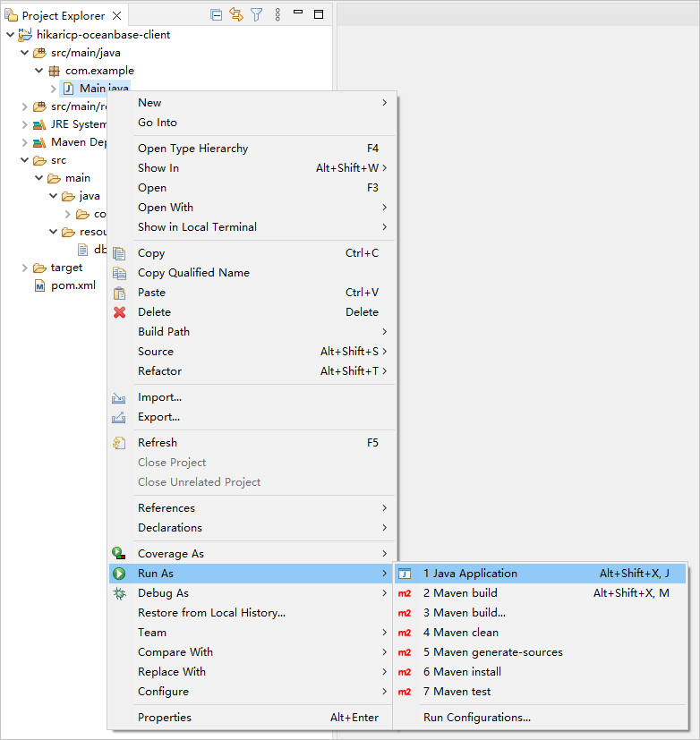Viewport: 700px width, 740px height.
Task: Toggle Link with Editor icon
Action: 236,14
